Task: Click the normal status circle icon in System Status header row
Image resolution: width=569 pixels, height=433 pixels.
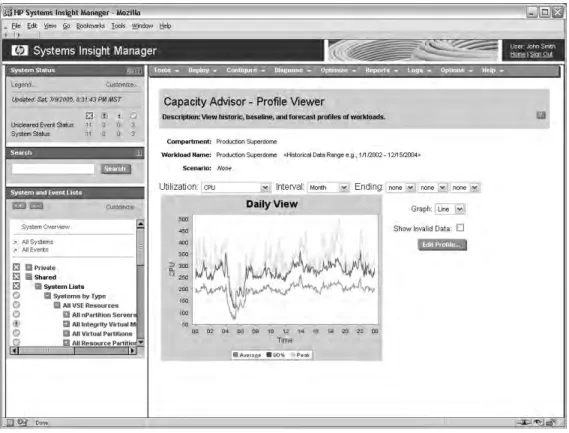Action: 133,116
